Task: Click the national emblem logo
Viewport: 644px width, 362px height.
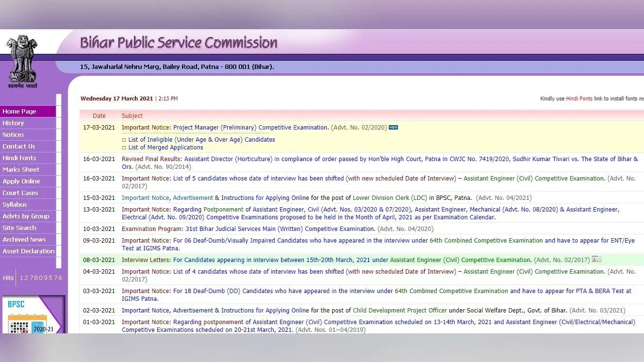Action: [22, 62]
